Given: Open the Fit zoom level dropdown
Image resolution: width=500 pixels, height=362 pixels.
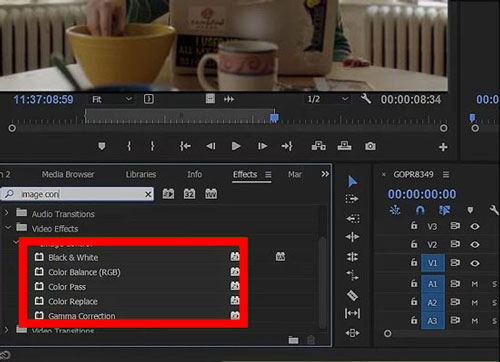Looking at the screenshot, I should coord(112,99).
